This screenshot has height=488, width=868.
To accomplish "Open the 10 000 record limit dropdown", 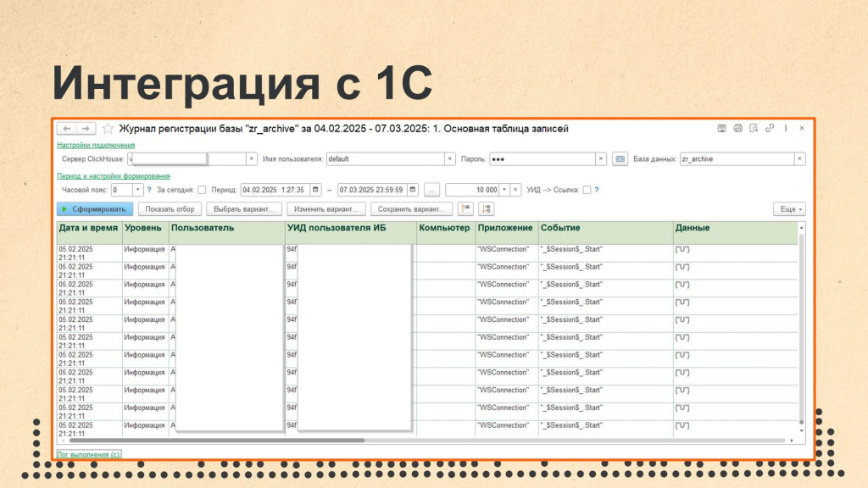I will tap(504, 190).
